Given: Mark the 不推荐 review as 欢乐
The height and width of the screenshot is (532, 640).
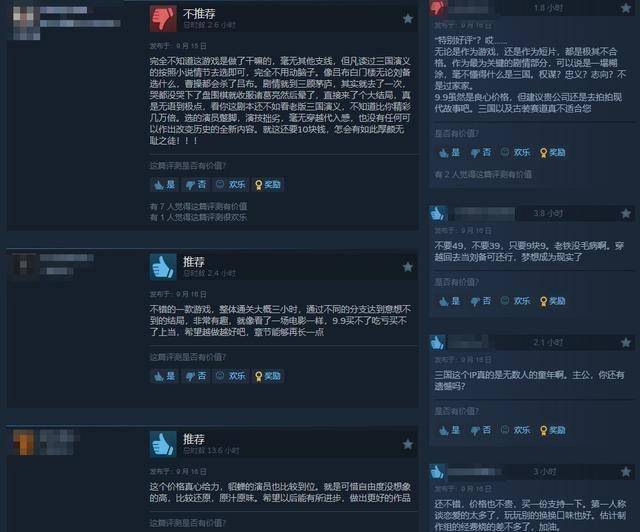Looking at the screenshot, I should click(x=231, y=185).
